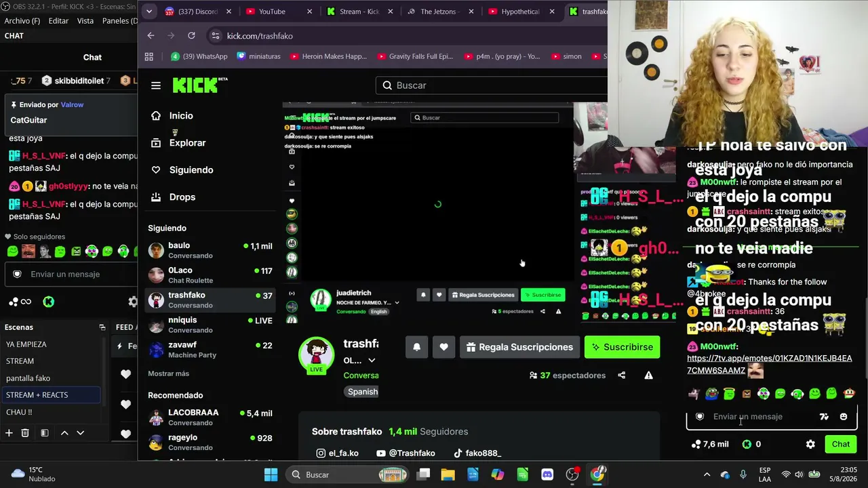The height and width of the screenshot is (488, 868).
Task: Click the Chrome address bar URL
Action: [260, 36]
